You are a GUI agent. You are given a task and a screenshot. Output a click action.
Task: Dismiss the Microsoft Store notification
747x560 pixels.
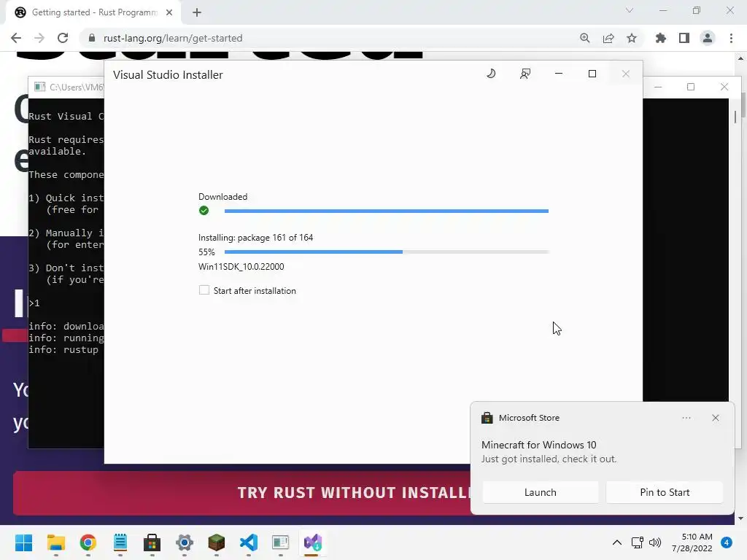(x=716, y=418)
